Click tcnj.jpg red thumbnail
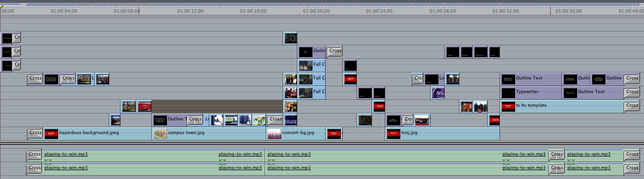Image resolution: width=644 pixels, height=179 pixels. 394,134
